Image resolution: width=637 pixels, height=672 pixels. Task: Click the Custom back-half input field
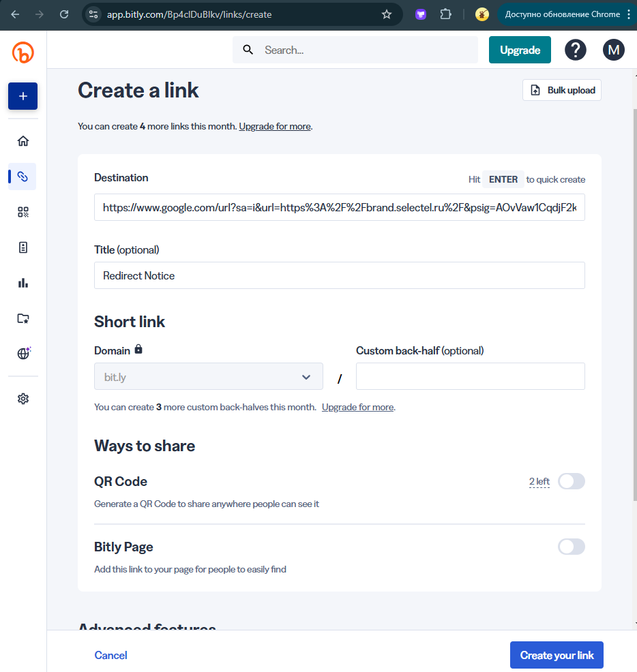pos(470,376)
